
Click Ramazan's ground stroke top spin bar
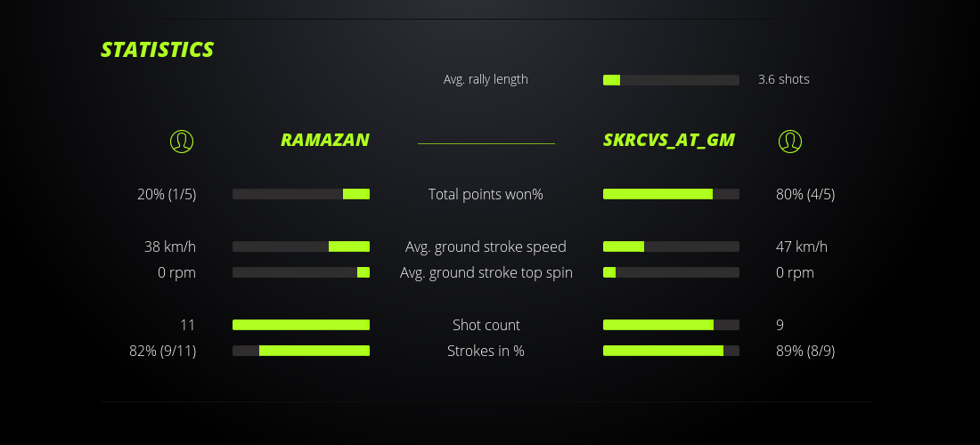(x=301, y=272)
